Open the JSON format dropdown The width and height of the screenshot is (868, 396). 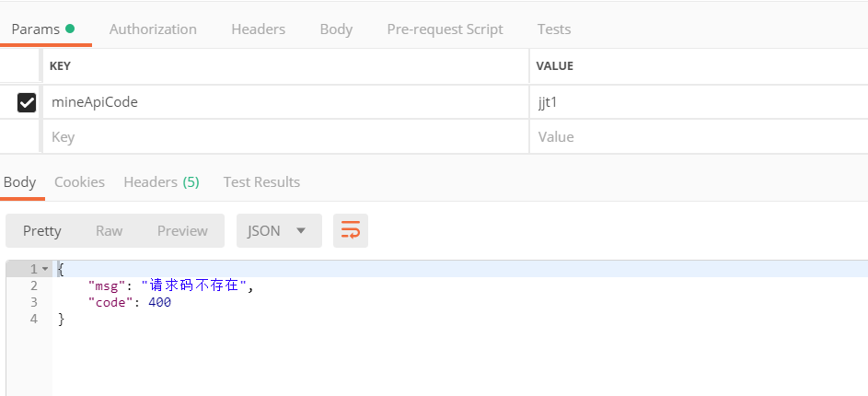[279, 231]
